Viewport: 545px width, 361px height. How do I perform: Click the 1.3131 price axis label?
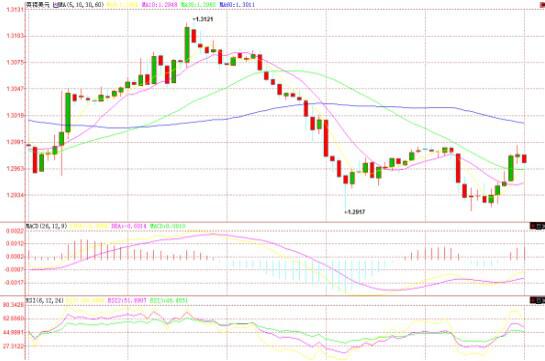(x=16, y=10)
